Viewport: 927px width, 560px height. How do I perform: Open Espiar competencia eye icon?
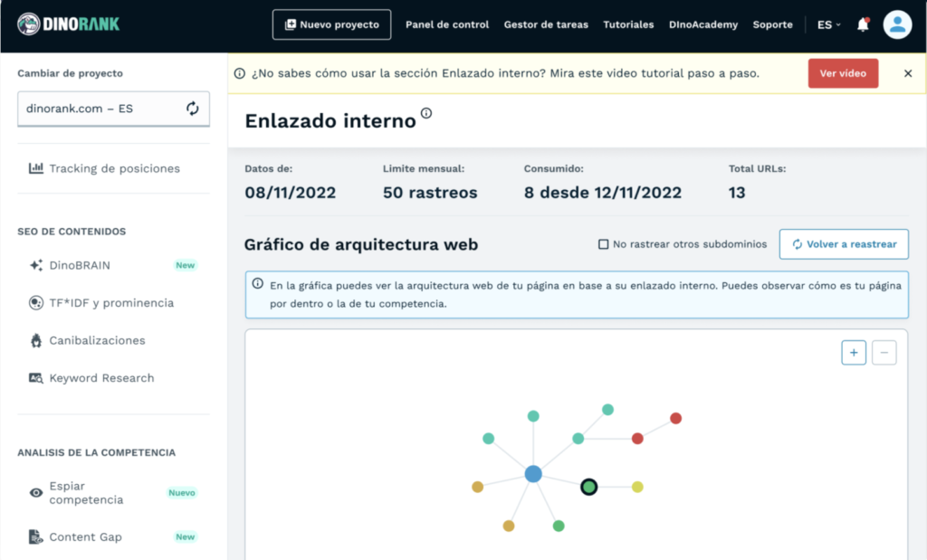click(36, 493)
